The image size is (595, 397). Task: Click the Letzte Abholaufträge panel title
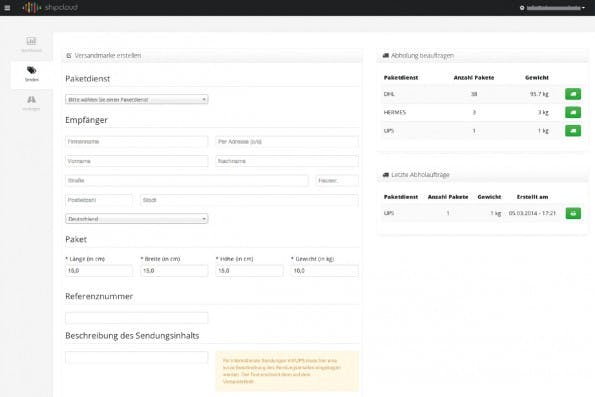pos(420,175)
